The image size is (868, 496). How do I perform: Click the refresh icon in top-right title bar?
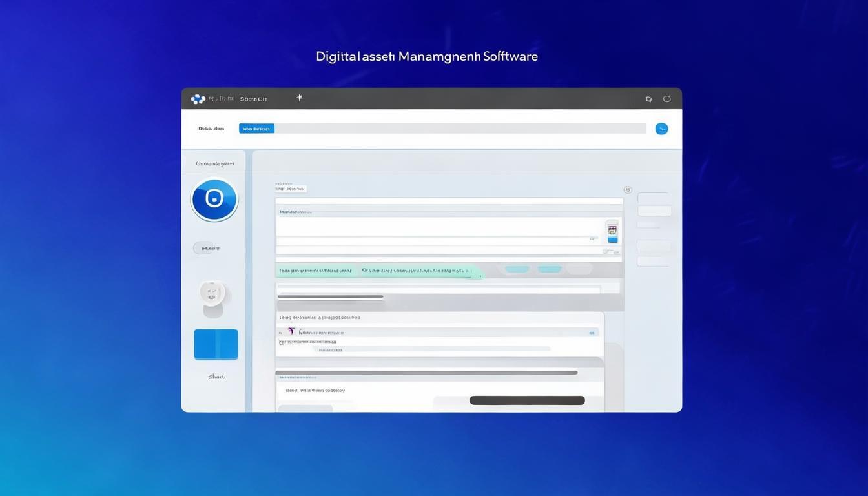tap(648, 99)
